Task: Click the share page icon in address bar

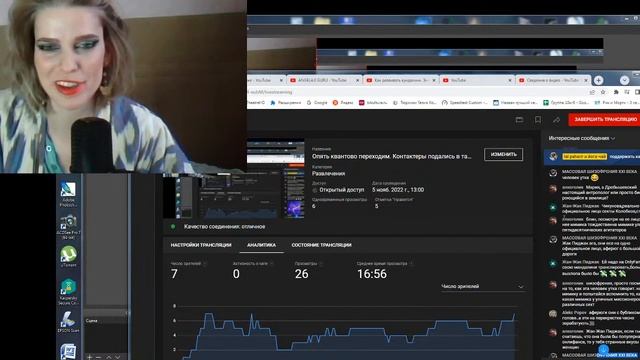Action: [592, 92]
